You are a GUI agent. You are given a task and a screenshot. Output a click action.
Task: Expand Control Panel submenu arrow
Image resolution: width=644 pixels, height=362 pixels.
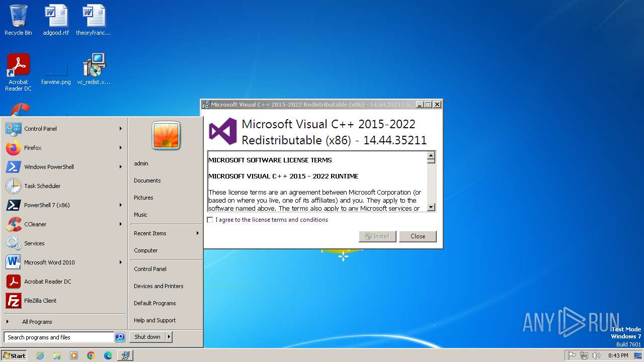click(121, 129)
